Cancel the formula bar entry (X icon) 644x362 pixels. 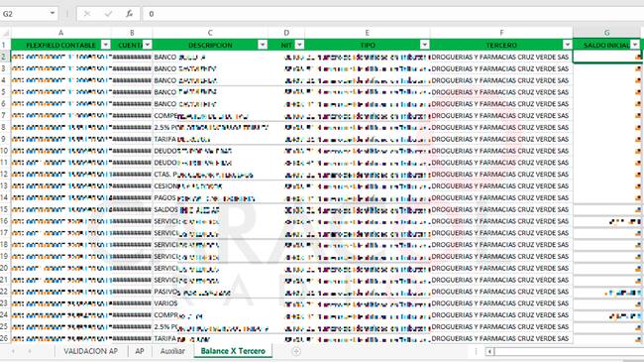(x=87, y=14)
